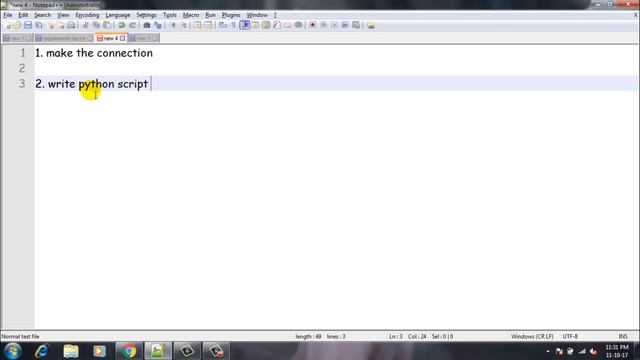This screenshot has height=360, width=640.
Task: Click the 'INS' insert mode indicator
Action: [623, 336]
